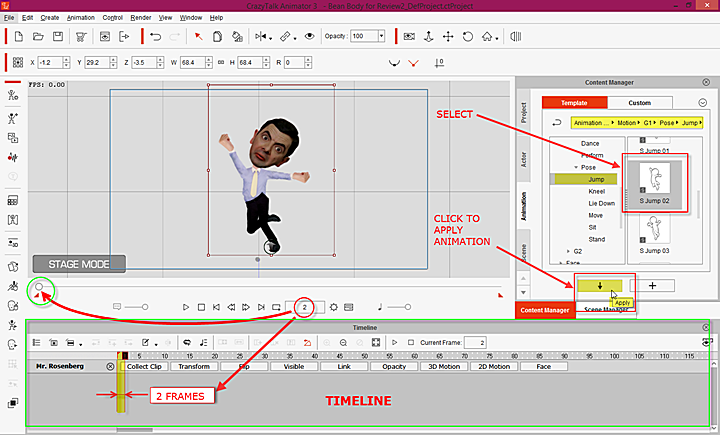720x435 pixels.
Task: Click the 3D Motion track button
Action: pyautogui.click(x=444, y=367)
